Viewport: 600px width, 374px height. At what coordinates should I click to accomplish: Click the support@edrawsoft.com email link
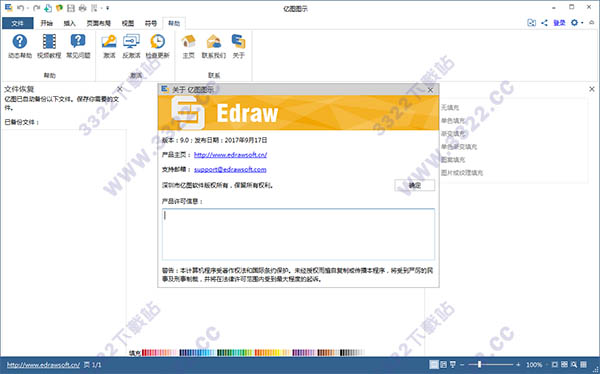pyautogui.click(x=230, y=169)
